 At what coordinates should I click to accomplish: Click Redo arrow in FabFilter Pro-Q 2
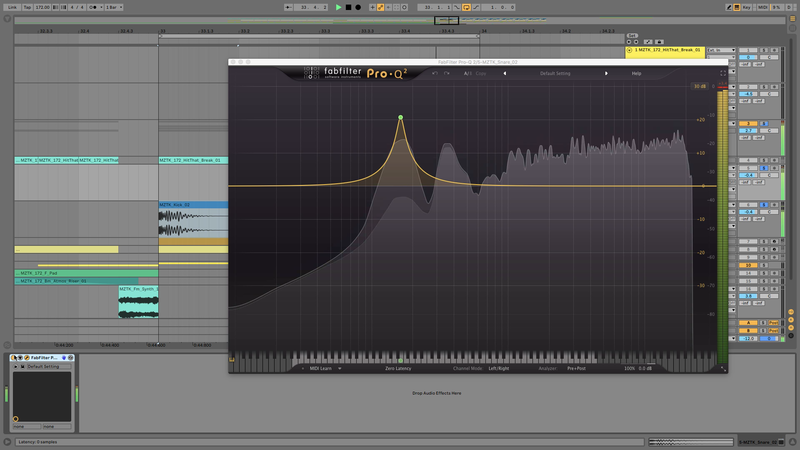point(446,73)
